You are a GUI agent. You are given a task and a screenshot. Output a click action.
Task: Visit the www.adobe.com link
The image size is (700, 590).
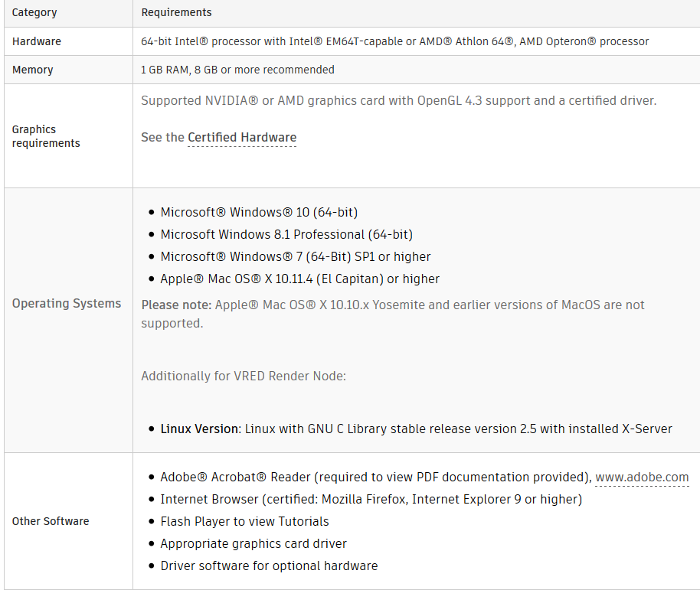(x=642, y=478)
